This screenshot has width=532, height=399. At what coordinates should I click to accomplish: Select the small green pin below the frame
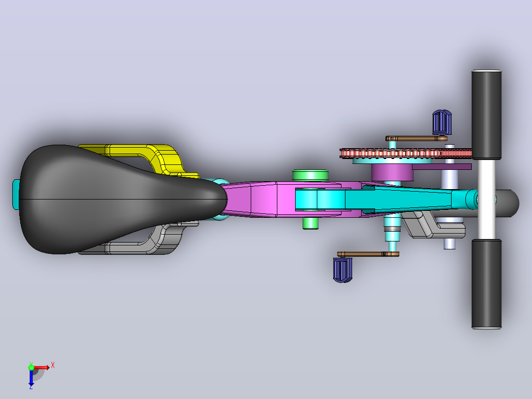click(x=310, y=223)
